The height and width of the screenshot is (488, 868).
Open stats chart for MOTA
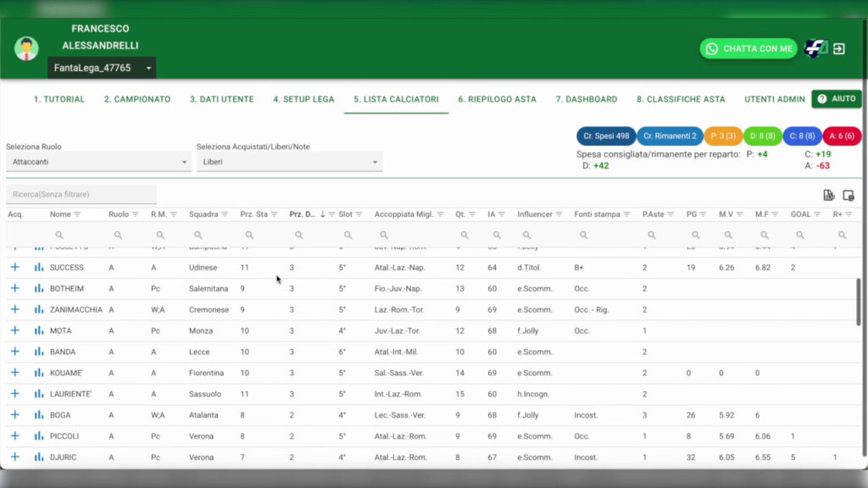(39, 330)
